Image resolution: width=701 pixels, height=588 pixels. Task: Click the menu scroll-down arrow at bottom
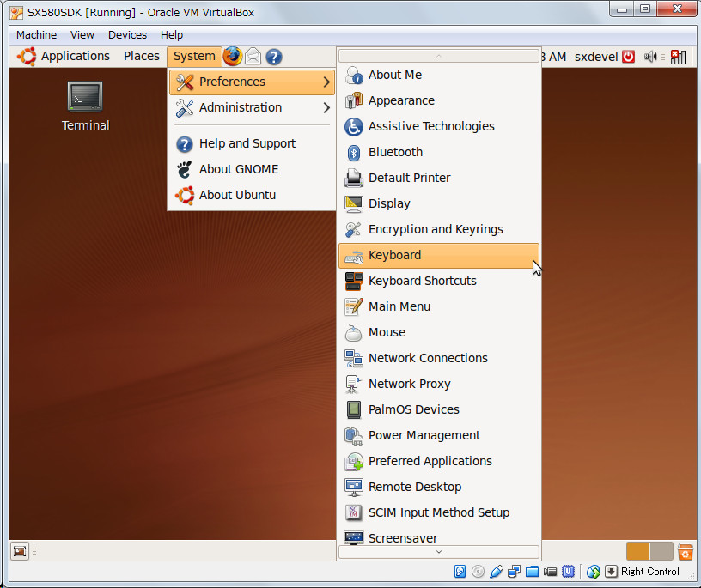[x=439, y=552]
